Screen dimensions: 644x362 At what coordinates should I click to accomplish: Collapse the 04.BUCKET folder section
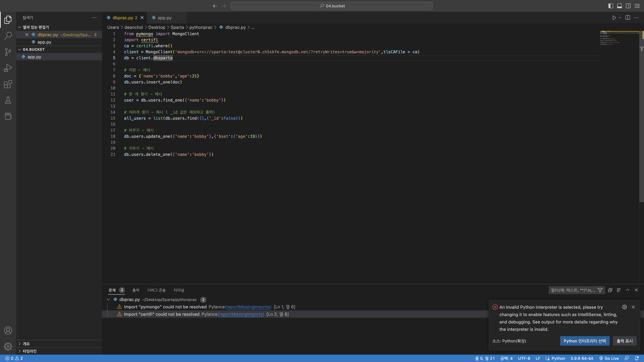tap(59, 49)
